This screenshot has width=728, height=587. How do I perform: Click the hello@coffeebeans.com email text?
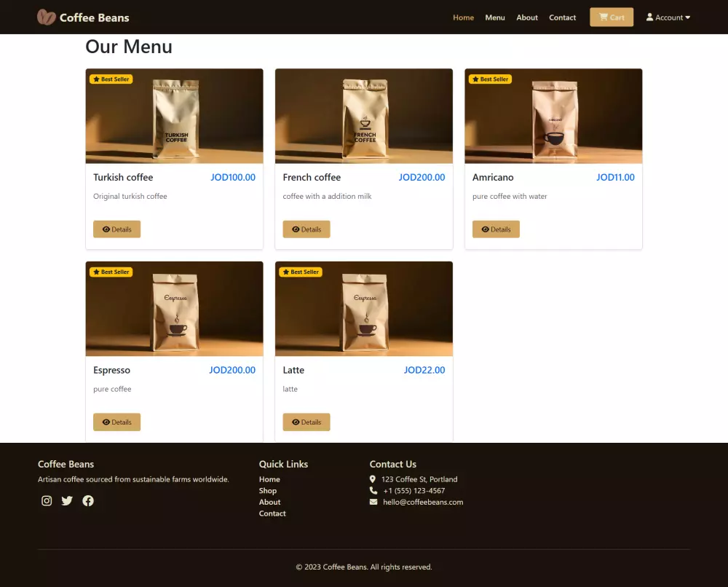(423, 502)
